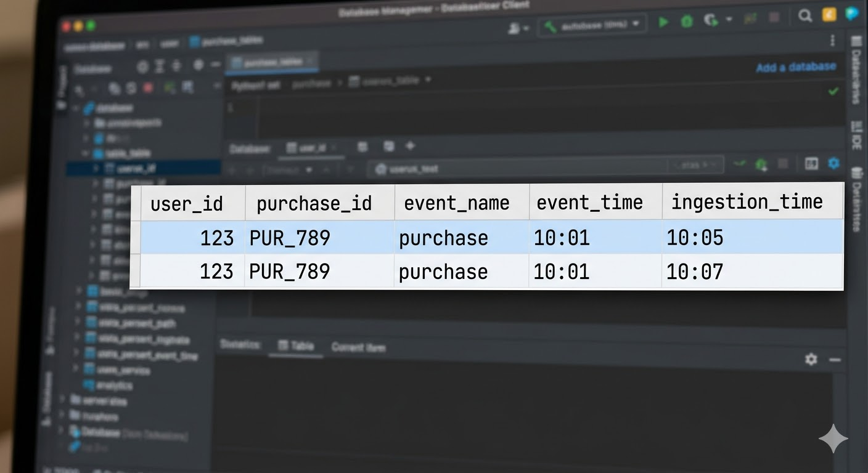Click the Run with Coverage icon
868x473 pixels.
711,22
